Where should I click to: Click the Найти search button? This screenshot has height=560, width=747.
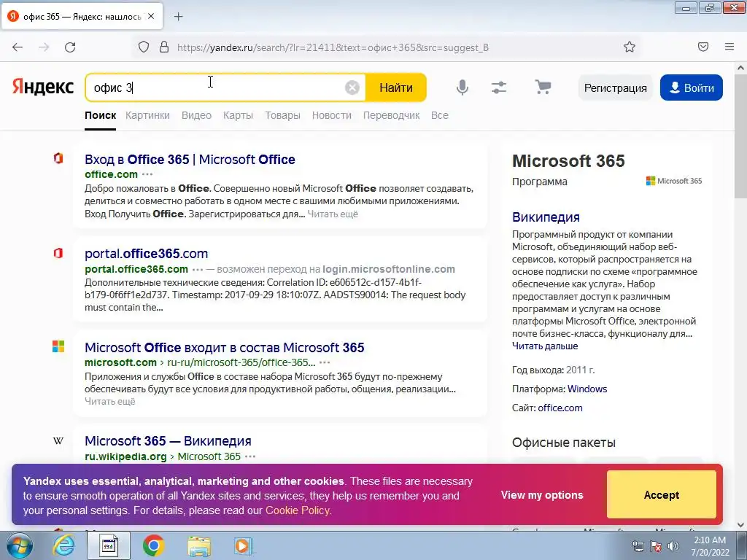(x=396, y=87)
